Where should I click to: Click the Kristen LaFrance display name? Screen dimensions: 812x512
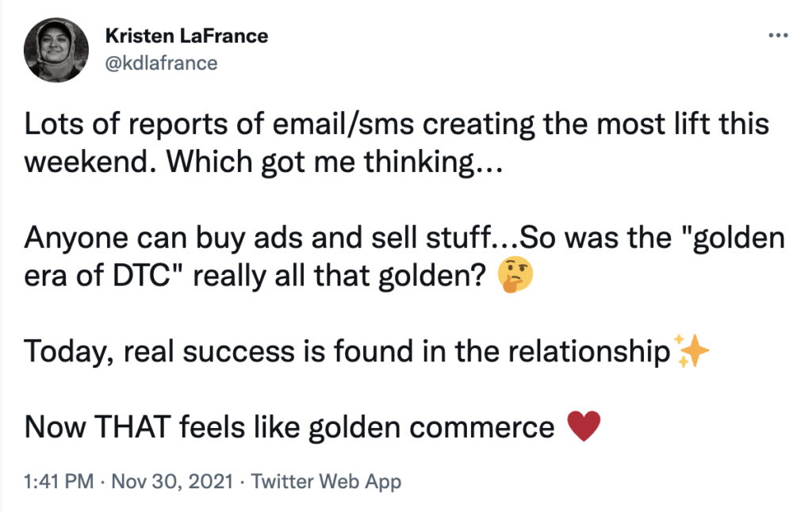[186, 36]
